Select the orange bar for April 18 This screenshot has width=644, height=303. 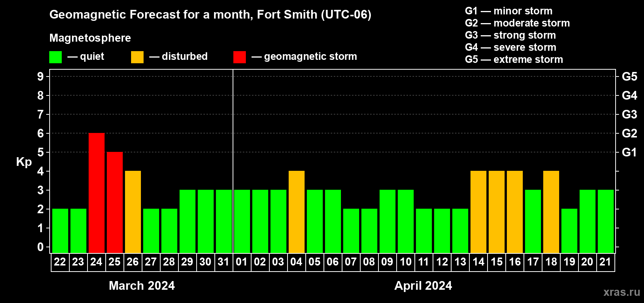[551, 212]
